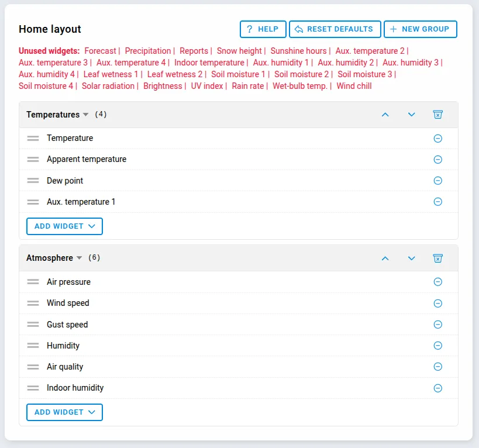Remove the Aux. temperature 1 widget
This screenshot has height=448, width=479.
437,202
